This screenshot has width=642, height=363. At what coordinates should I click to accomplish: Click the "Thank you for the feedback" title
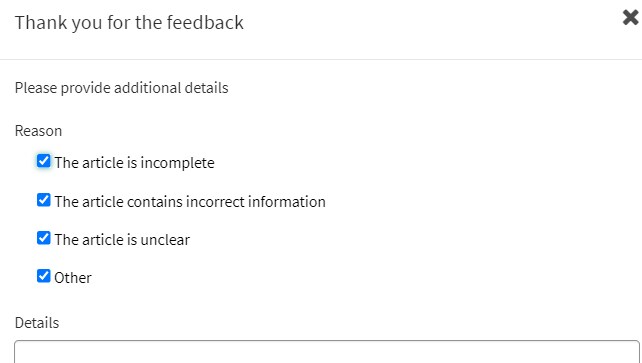coord(129,22)
